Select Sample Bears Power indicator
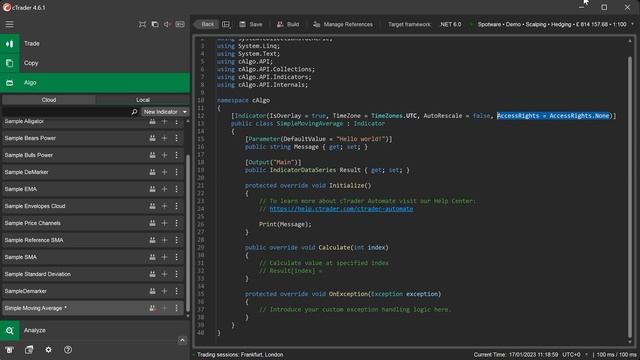This screenshot has width=640, height=360. tap(93, 138)
